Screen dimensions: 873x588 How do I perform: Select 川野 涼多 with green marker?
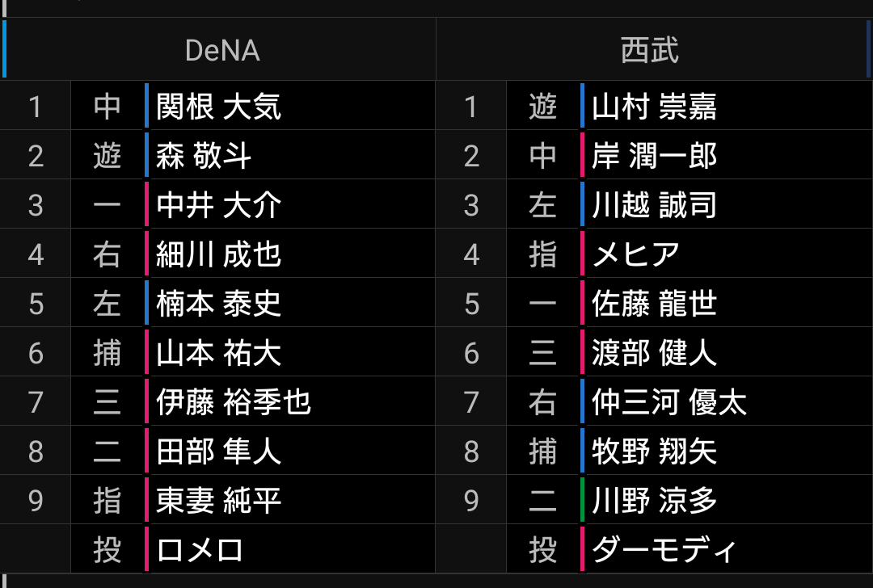coord(654,500)
